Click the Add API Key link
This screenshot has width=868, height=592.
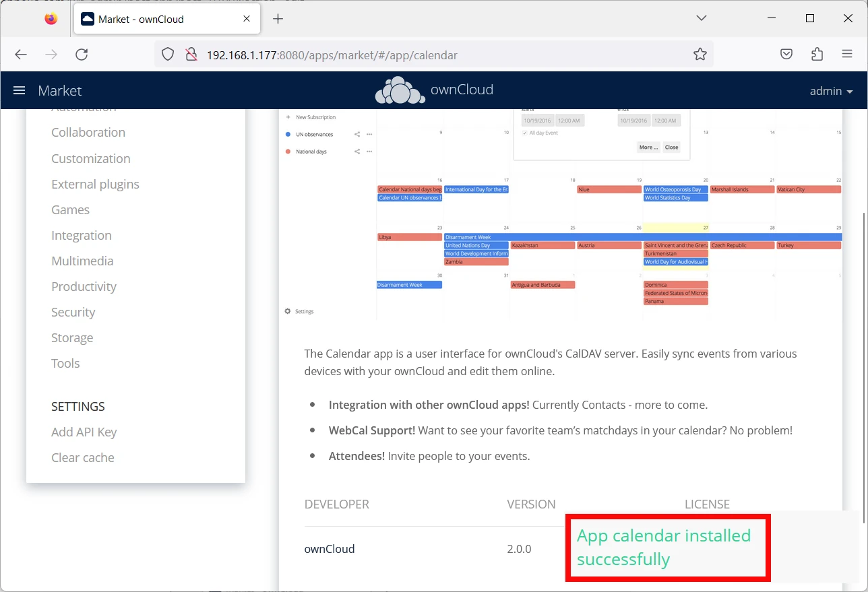(x=84, y=432)
